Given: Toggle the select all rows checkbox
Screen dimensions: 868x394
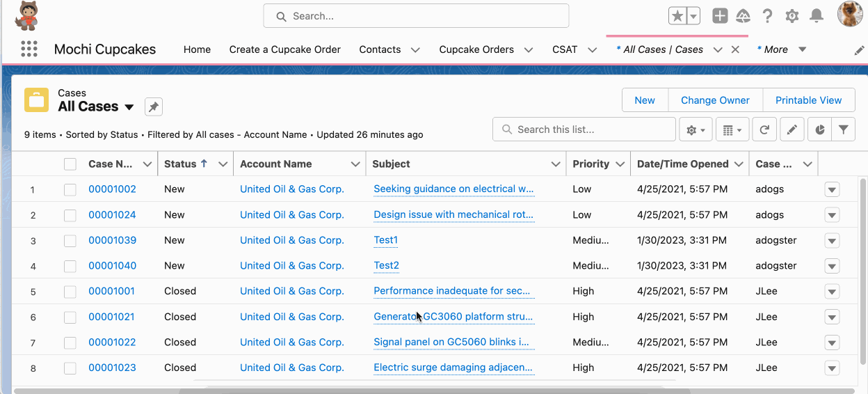Looking at the screenshot, I should 70,164.
